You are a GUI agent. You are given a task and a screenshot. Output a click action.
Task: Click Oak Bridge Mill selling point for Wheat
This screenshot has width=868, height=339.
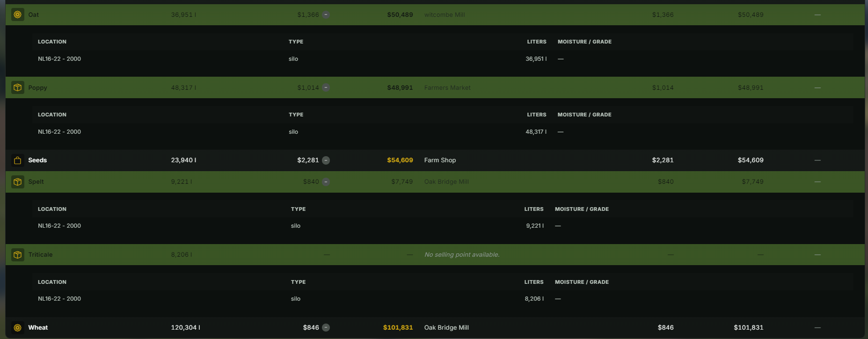pos(446,328)
